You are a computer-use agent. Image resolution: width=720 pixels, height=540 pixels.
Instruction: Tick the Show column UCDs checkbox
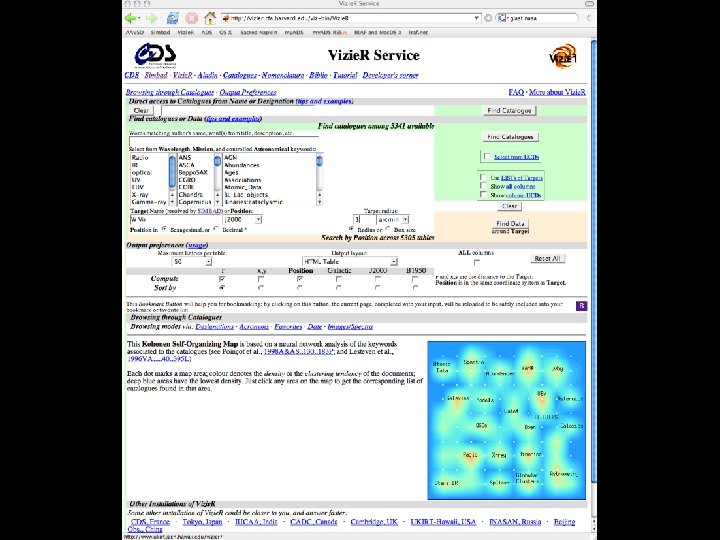(483, 194)
